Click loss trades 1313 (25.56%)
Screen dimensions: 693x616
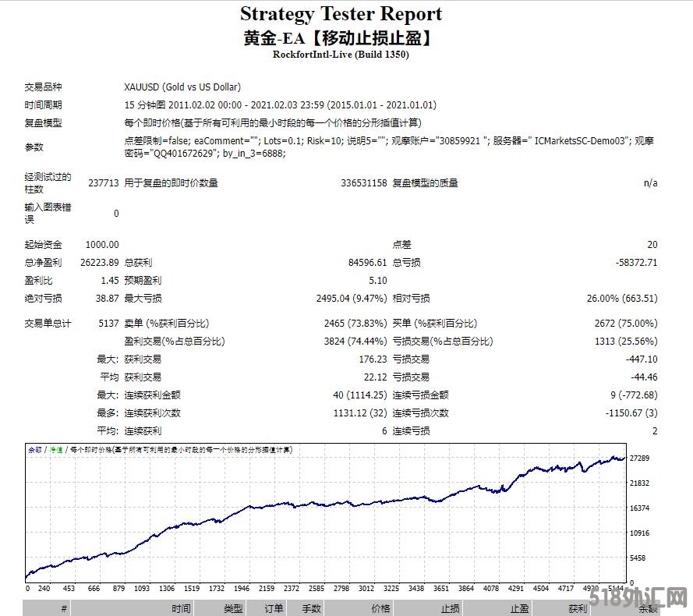(626, 342)
